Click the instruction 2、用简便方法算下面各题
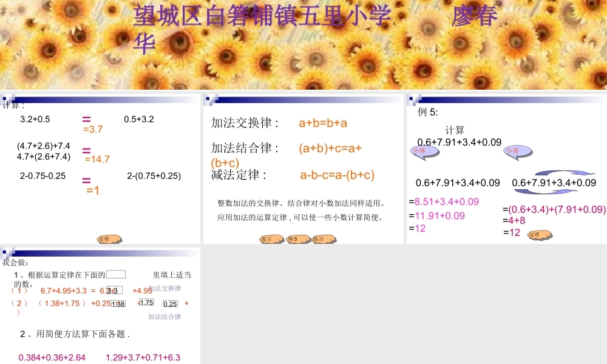The image size is (607, 364). 75,334
